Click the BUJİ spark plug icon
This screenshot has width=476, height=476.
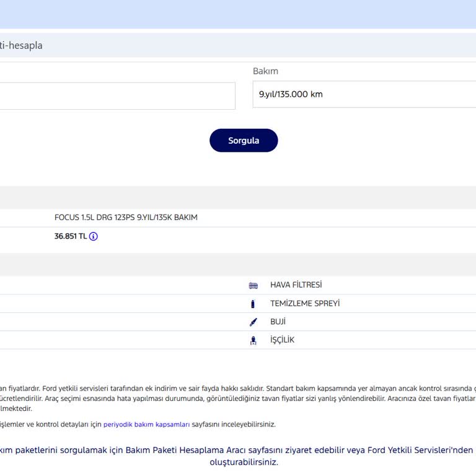tap(253, 322)
